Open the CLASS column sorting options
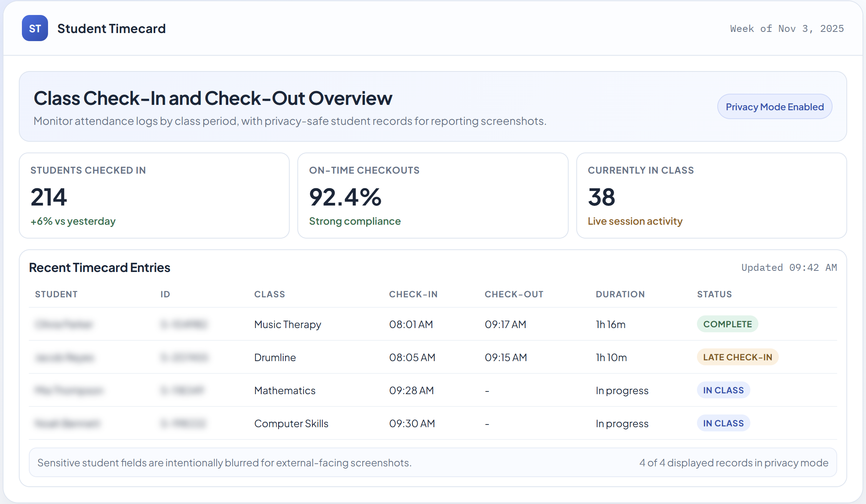 (269, 294)
